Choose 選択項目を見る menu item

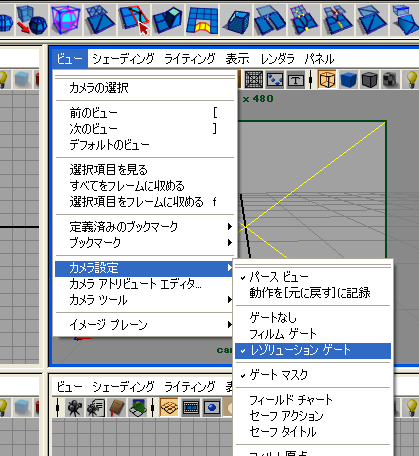click(144, 170)
